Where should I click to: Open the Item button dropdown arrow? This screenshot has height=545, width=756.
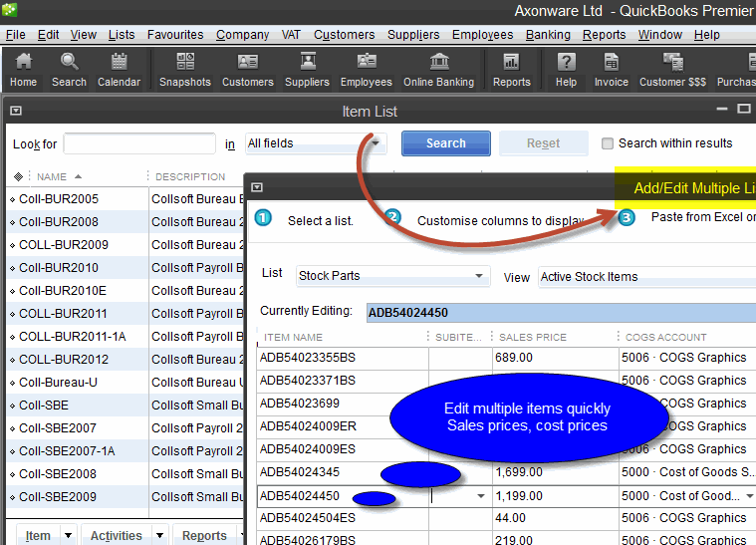coord(68,535)
